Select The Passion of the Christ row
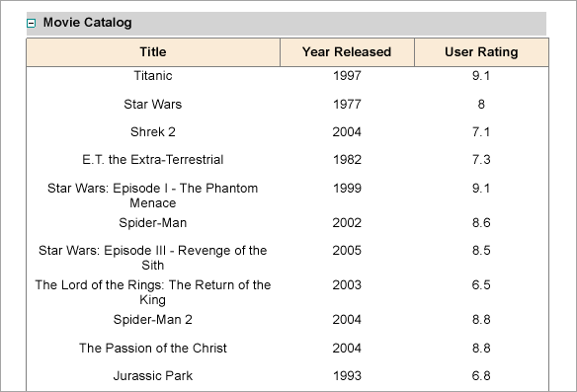 point(288,348)
